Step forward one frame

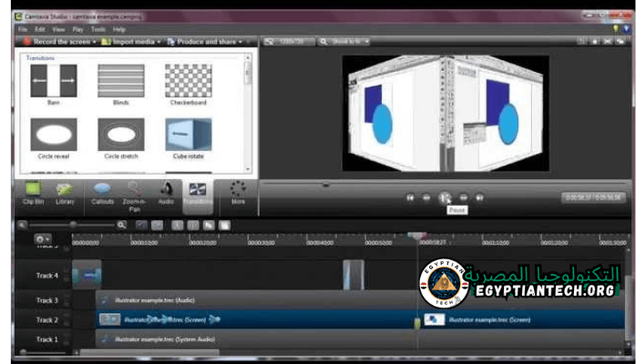tap(463, 197)
